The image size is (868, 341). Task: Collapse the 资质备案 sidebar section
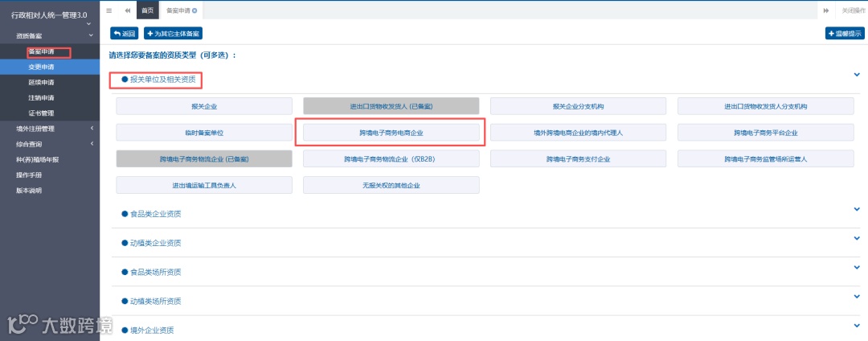50,36
